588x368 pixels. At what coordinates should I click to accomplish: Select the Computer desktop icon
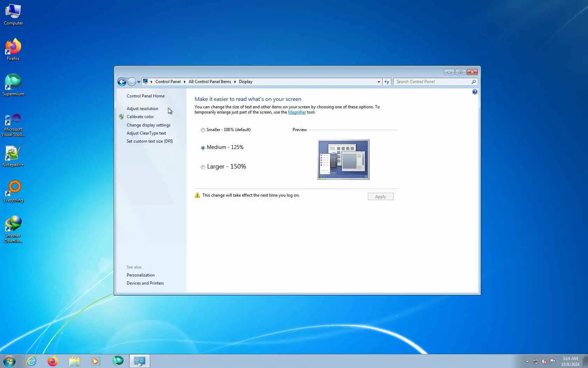[13, 15]
